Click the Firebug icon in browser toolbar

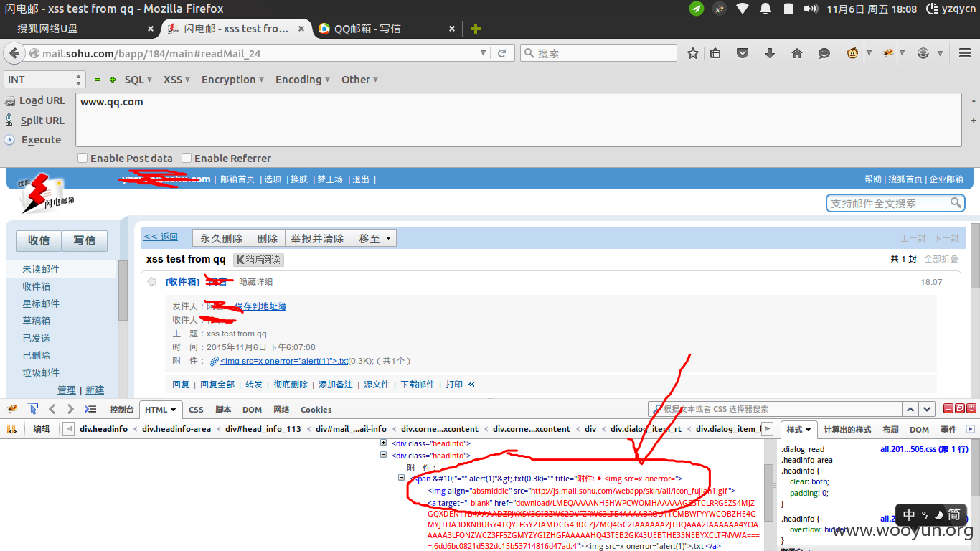(x=888, y=53)
